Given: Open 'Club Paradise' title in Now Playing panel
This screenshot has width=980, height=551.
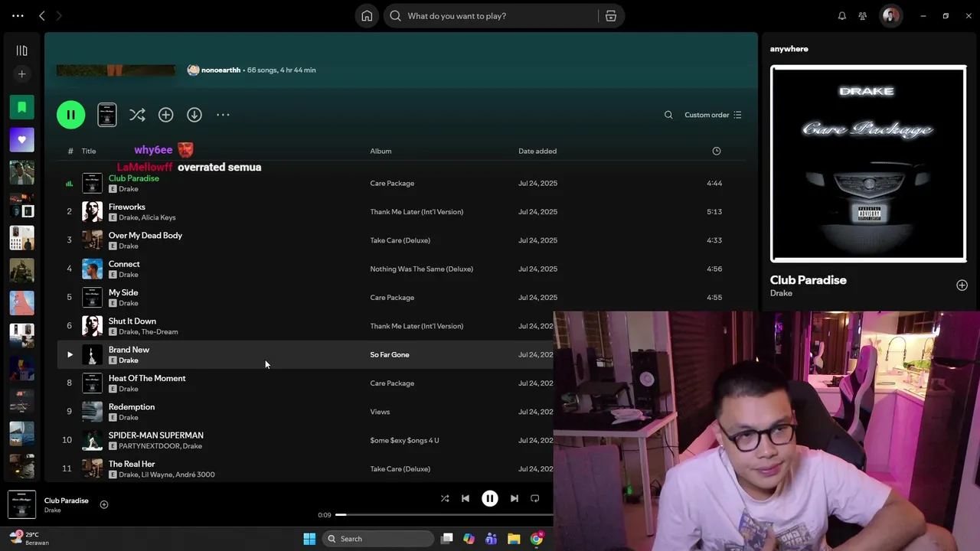Looking at the screenshot, I should tap(808, 280).
